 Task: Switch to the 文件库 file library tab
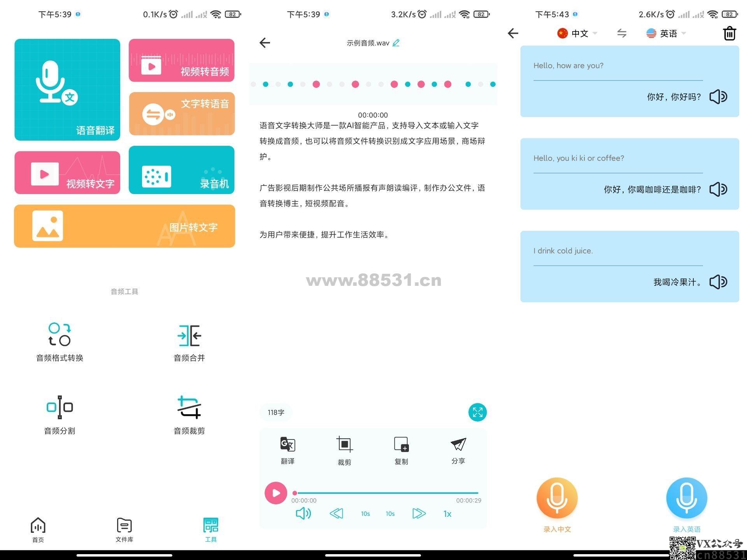[124, 530]
